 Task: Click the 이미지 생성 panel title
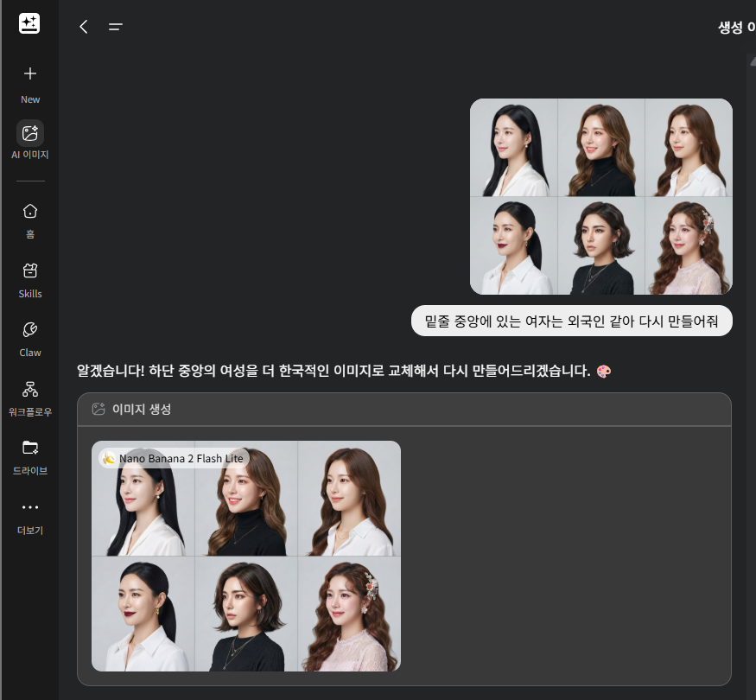pos(142,409)
